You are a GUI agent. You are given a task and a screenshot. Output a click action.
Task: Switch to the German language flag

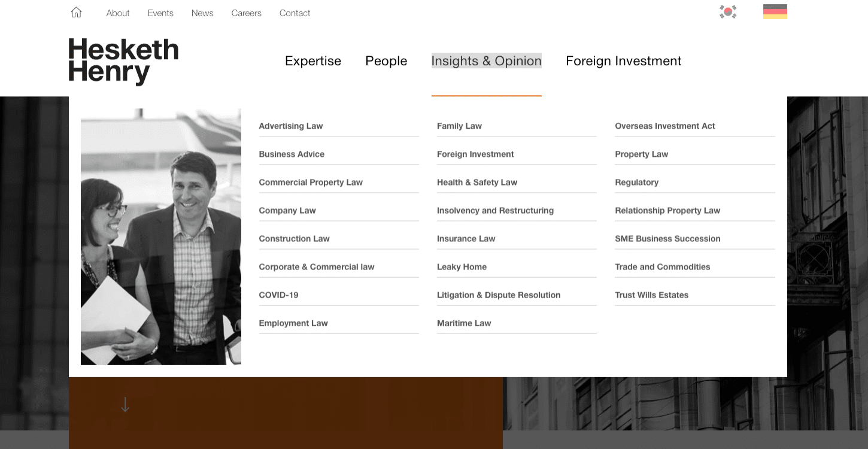tap(775, 12)
